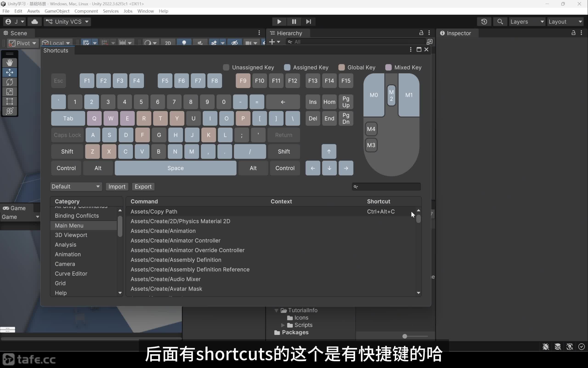Open the Layout dropdown
The height and width of the screenshot is (368, 588).
click(565, 22)
